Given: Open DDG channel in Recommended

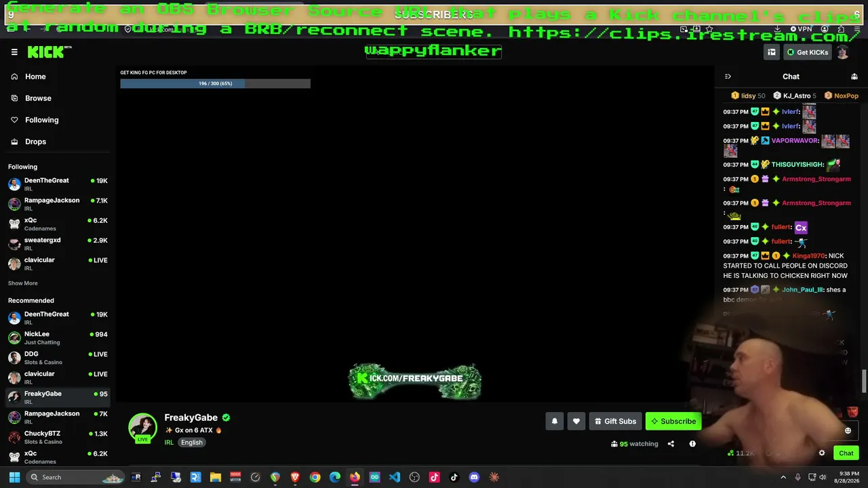Looking at the screenshot, I should (58, 357).
